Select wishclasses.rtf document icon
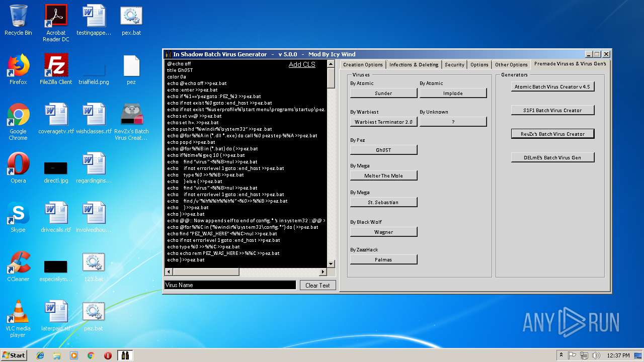 coord(94,119)
